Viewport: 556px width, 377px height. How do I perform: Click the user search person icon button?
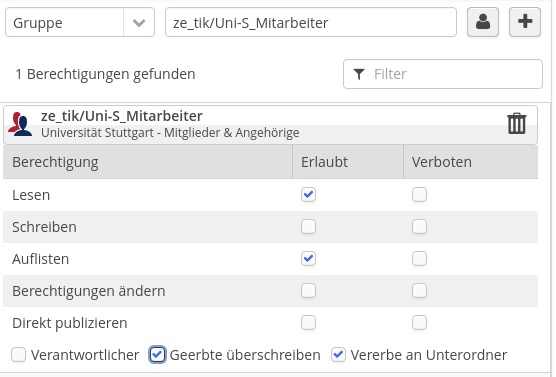click(483, 22)
